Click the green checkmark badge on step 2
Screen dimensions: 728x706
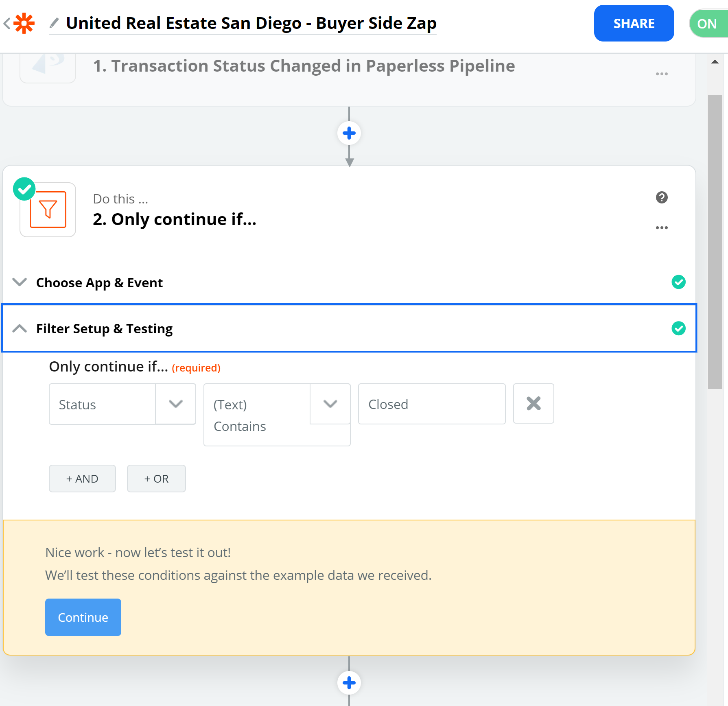pyautogui.click(x=24, y=188)
